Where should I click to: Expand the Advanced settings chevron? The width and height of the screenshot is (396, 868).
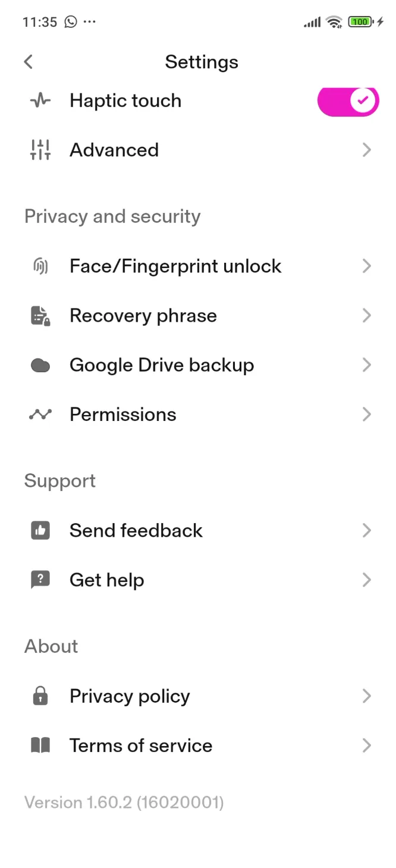366,150
